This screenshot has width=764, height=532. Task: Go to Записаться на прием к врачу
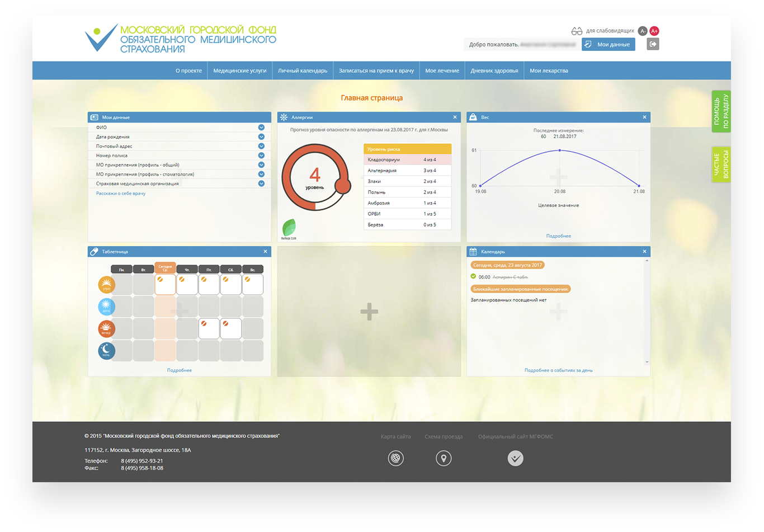pyautogui.click(x=376, y=70)
